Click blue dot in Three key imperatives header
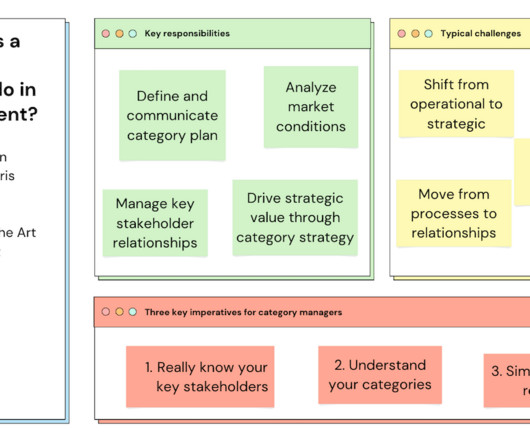Screen dimensions: 530x442 point(133,312)
